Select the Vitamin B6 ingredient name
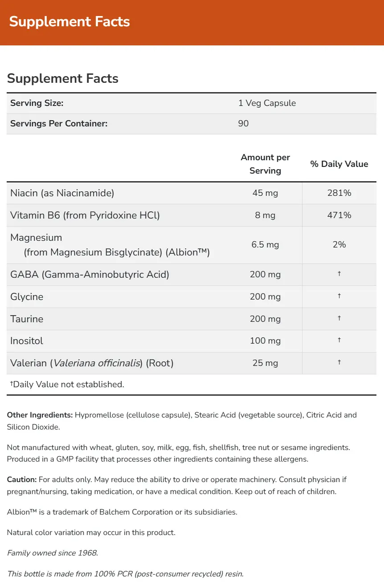384x588 pixels. 85,215
